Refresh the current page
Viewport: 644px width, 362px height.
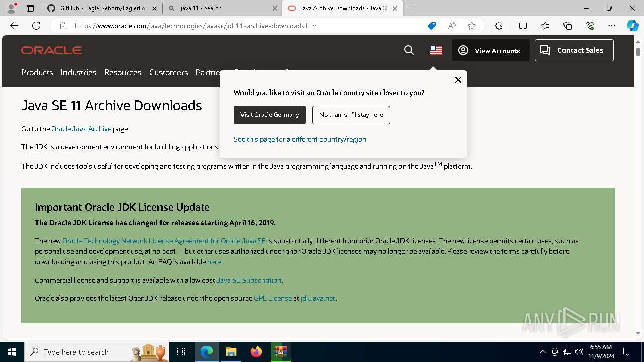[36, 26]
